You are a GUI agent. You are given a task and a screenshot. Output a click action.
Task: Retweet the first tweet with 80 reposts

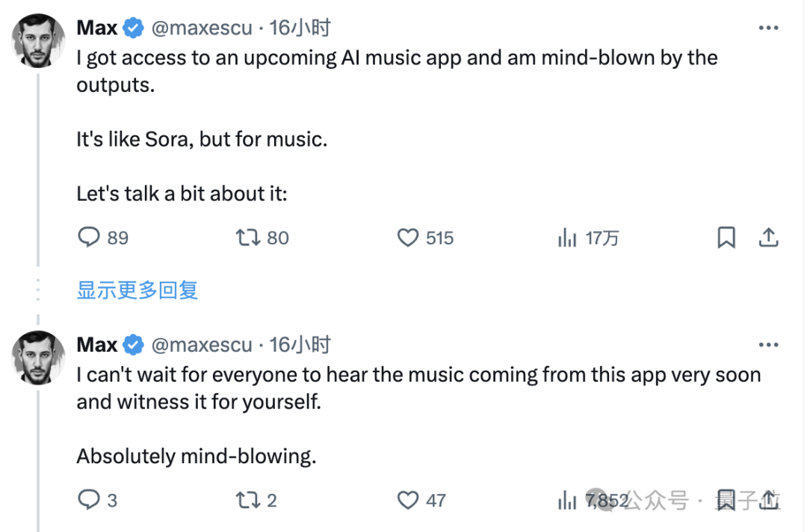point(262,238)
